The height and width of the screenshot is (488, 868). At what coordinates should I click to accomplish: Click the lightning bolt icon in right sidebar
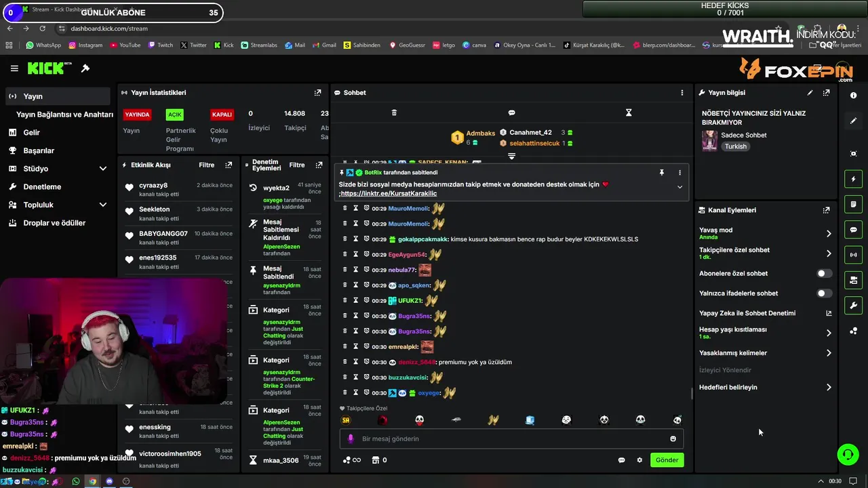[853, 179]
